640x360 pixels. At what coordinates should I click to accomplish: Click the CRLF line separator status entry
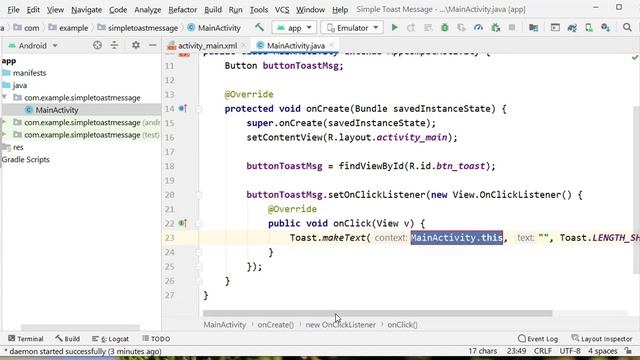click(543, 351)
